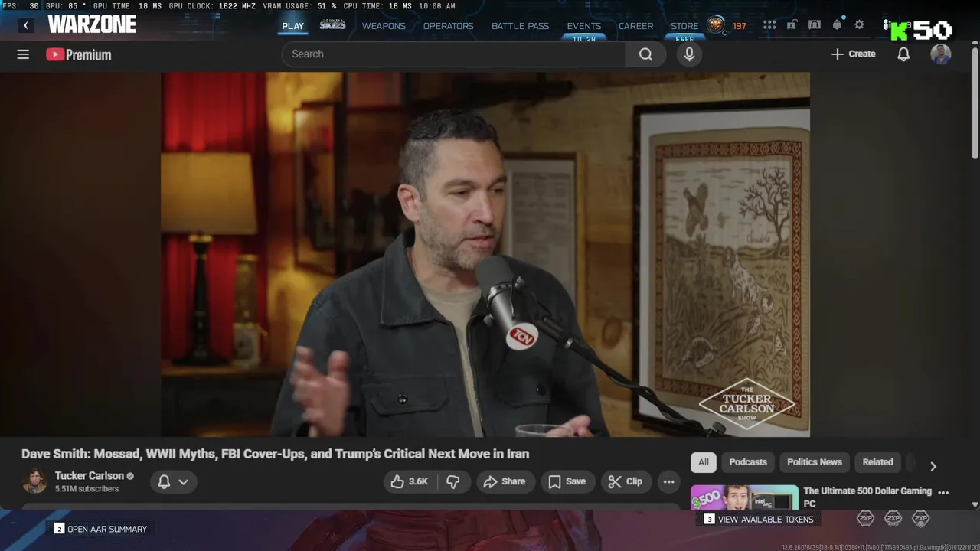The width and height of the screenshot is (980, 551).
Task: Click the video title Dave Smith: Mossad...
Action: click(x=275, y=454)
